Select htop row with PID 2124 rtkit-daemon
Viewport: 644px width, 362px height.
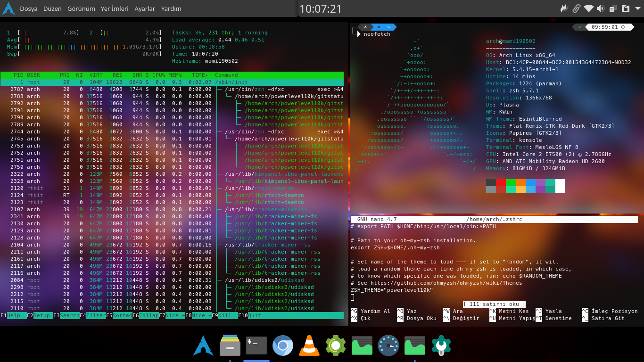click(172, 195)
